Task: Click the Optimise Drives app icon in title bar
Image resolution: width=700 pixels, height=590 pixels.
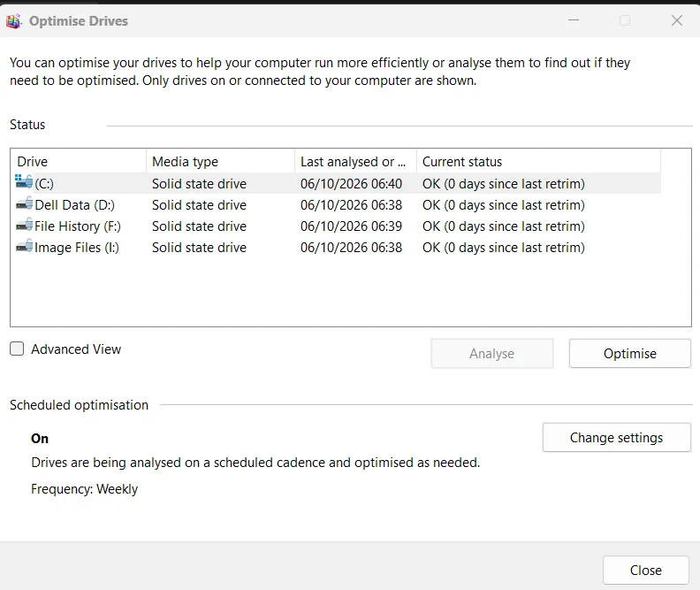Action: [x=13, y=21]
